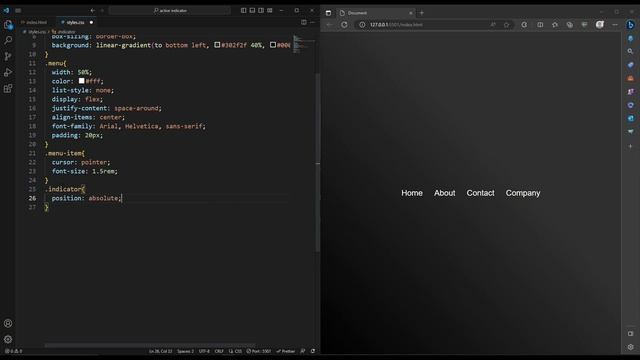640x360 pixels.
Task: Open Edge split screen icon
Action: pyautogui.click(x=540, y=25)
